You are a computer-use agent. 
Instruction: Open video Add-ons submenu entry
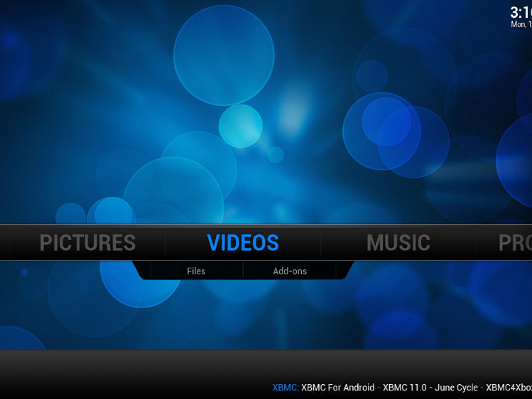[290, 271]
